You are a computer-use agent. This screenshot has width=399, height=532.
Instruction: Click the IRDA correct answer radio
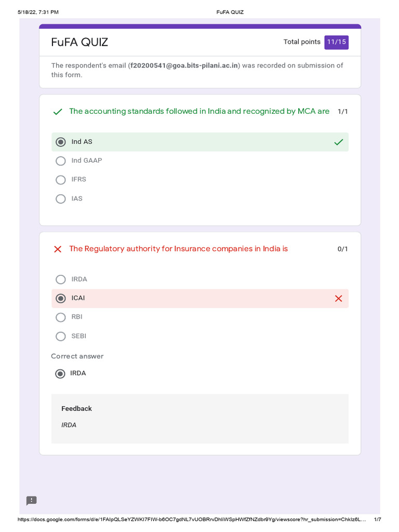(60, 374)
